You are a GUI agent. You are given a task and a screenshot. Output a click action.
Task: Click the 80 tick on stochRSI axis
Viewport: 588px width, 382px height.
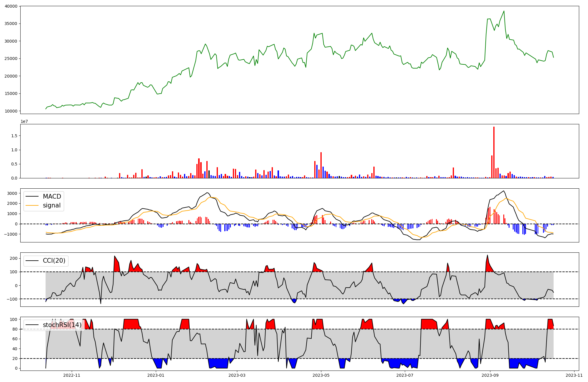[15, 329]
